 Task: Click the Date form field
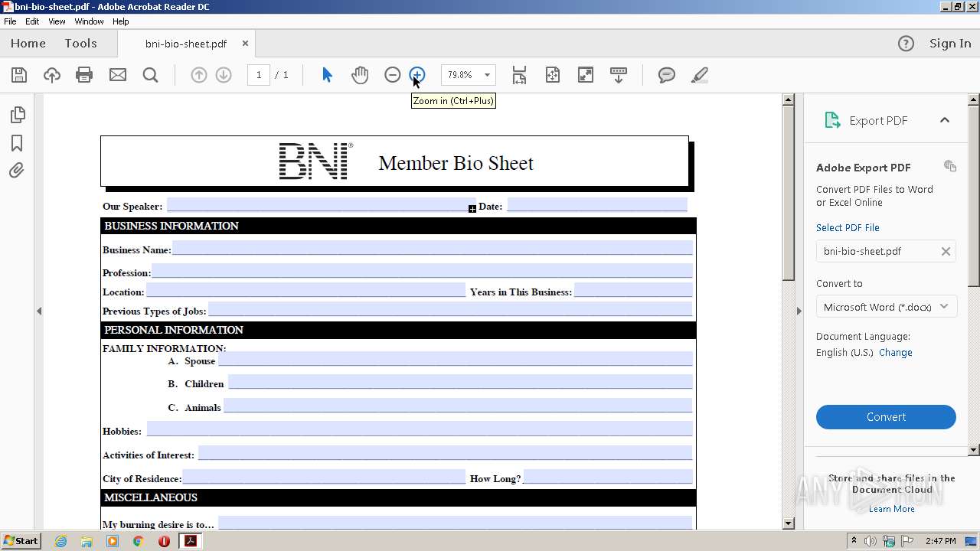[597, 205]
